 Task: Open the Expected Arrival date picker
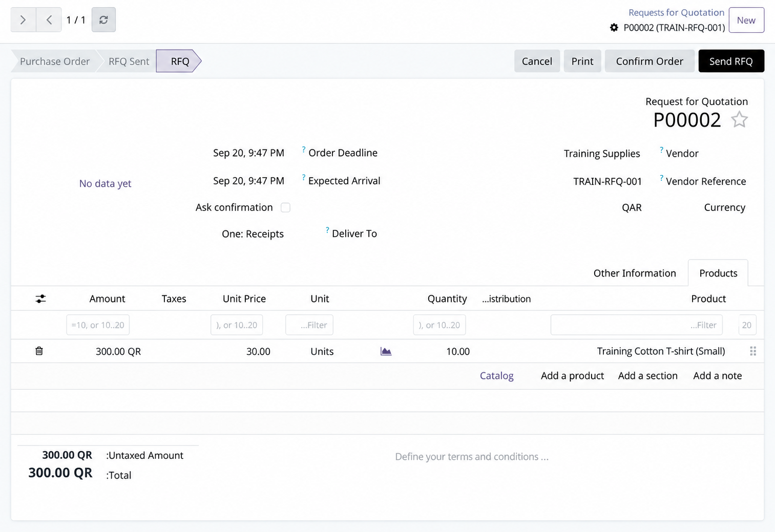248,181
